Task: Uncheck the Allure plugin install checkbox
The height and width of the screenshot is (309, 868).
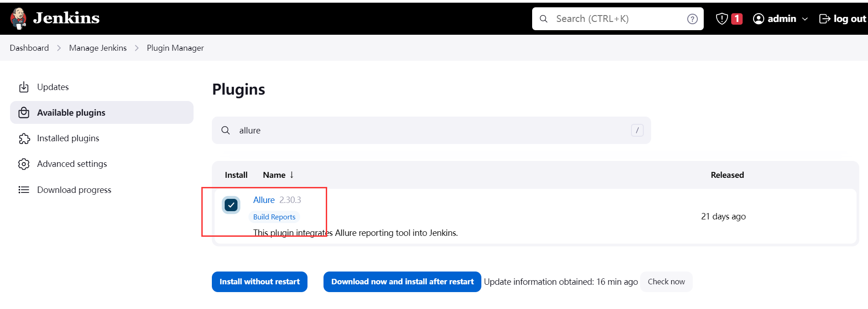Action: click(x=231, y=205)
